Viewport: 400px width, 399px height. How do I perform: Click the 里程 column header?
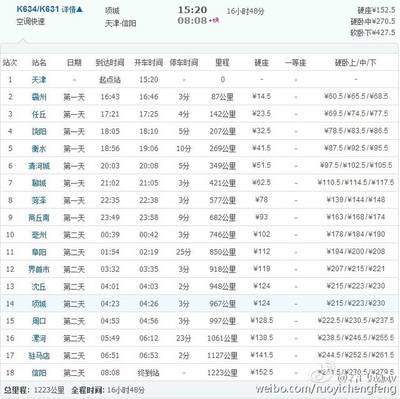point(222,62)
